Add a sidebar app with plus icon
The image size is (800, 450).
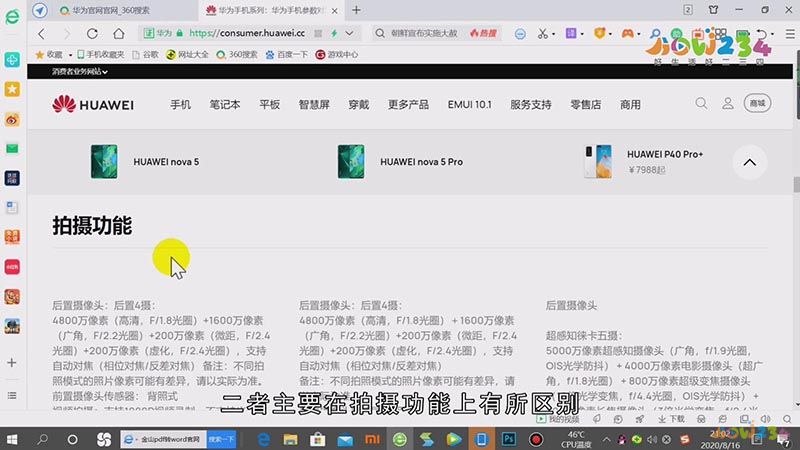click(12, 363)
